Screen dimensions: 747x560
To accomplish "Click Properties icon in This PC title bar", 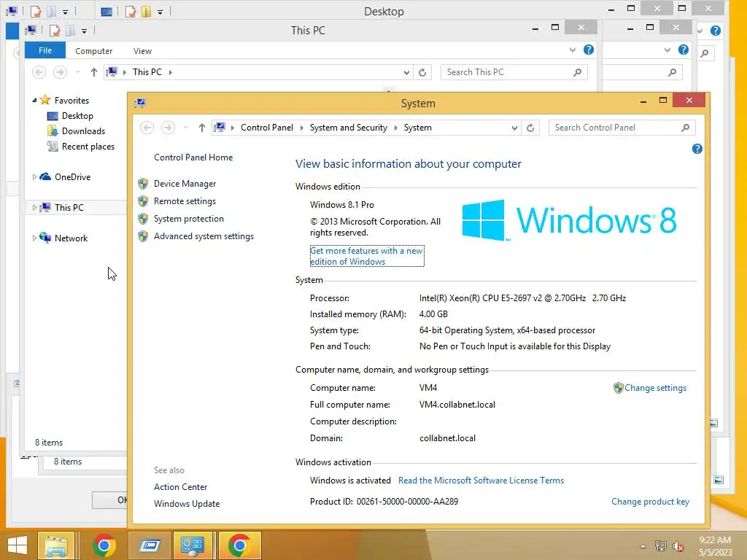I will click(55, 31).
